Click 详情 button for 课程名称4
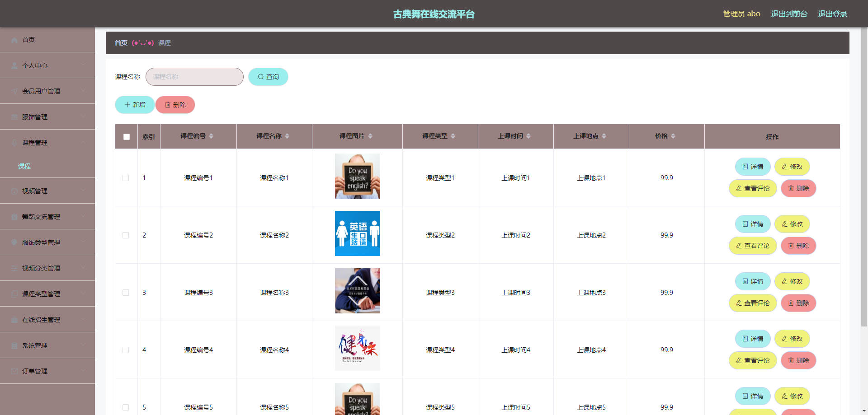 753,339
